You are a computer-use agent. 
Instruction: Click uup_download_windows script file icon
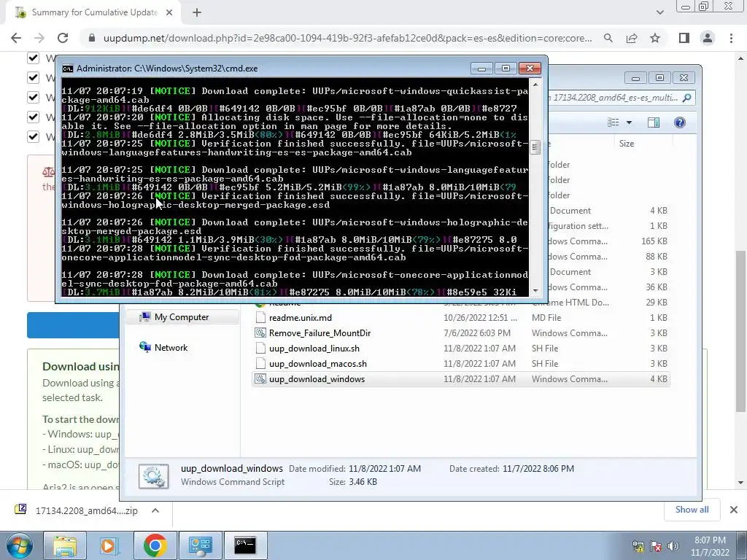coord(260,379)
